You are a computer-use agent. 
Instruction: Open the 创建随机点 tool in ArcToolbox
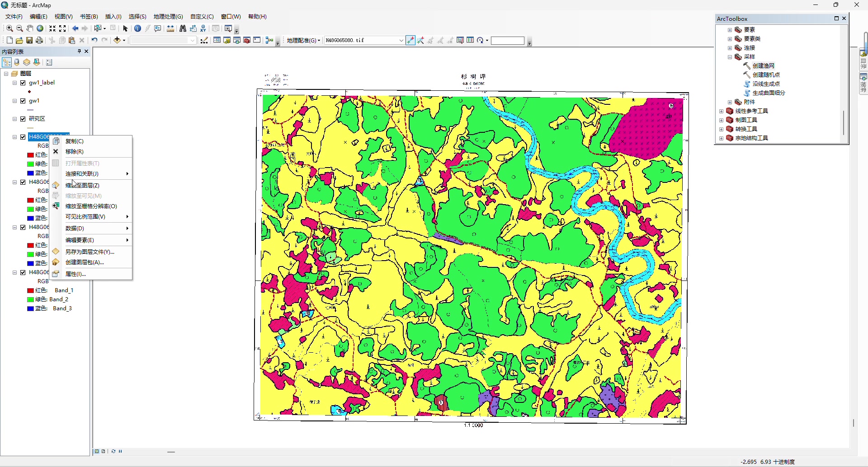(766, 75)
